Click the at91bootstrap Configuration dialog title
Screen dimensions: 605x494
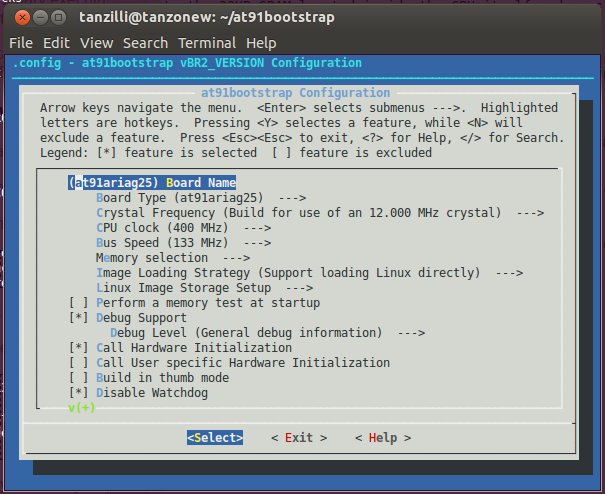pyautogui.click(x=296, y=93)
